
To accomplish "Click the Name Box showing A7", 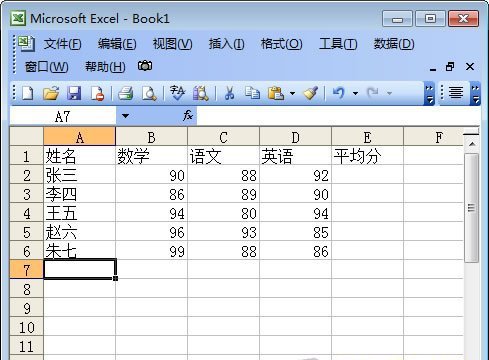I will coord(63,116).
